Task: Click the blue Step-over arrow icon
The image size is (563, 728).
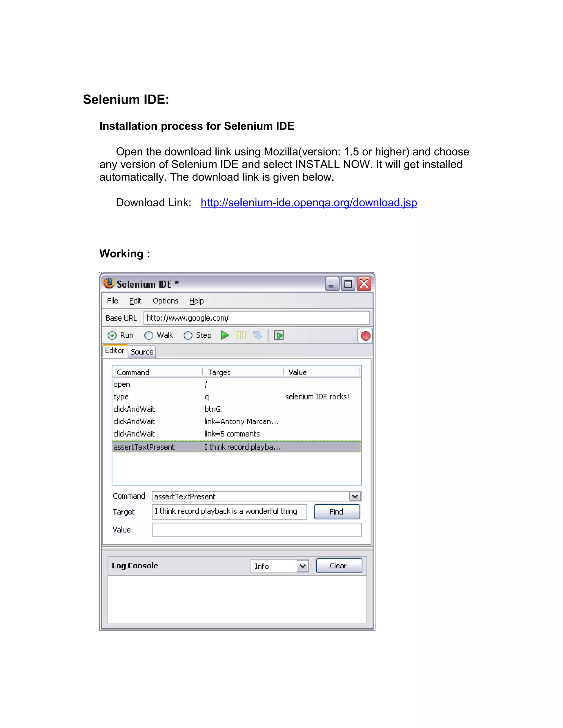Action: pos(258,335)
